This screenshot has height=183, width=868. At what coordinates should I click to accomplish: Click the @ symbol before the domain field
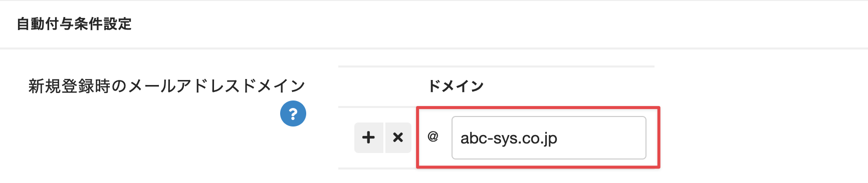click(433, 136)
